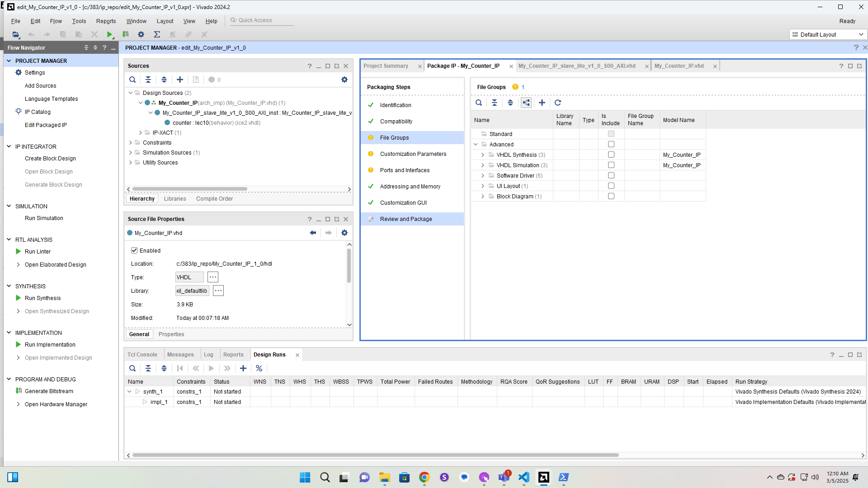868x488 pixels.
Task: Click the Quick Access search field
Action: [262, 20]
